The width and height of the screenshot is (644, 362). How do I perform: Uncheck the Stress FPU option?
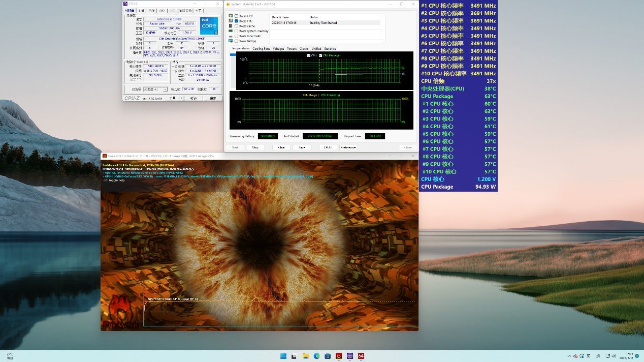point(237,21)
